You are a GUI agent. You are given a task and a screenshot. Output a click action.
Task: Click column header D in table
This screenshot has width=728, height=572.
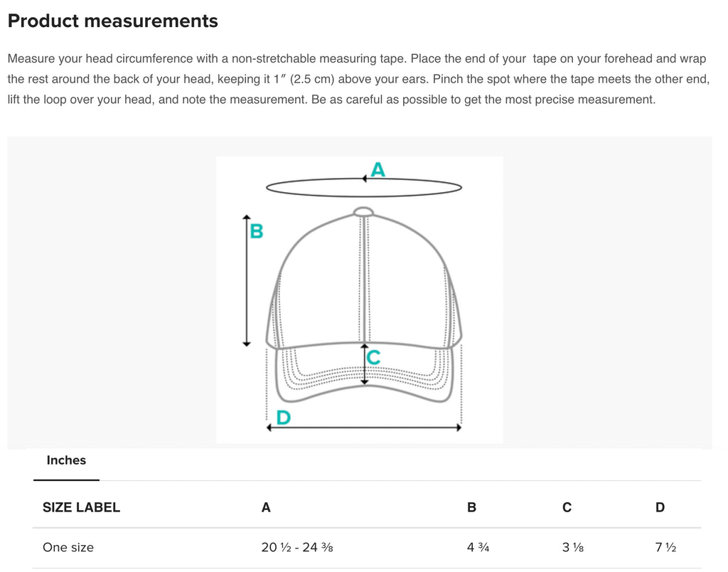[x=660, y=507]
